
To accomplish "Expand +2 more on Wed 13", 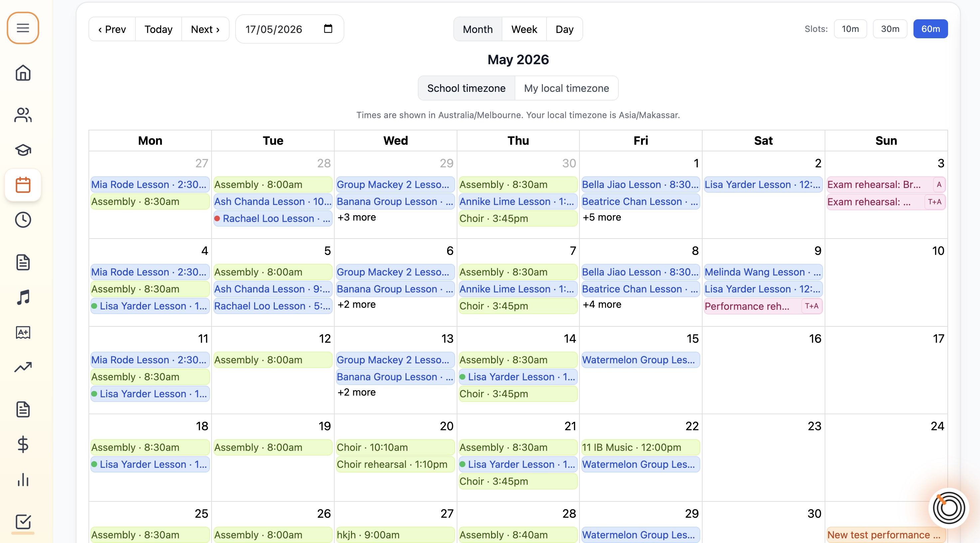I will point(357,392).
